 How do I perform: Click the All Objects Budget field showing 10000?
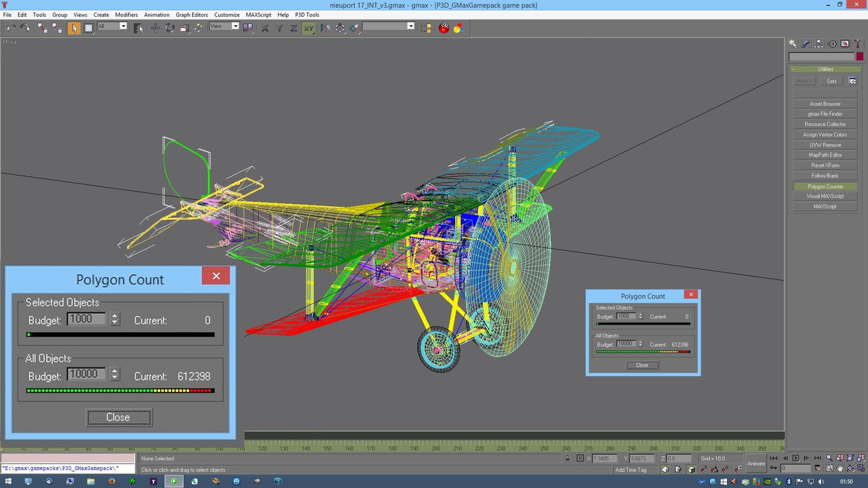86,374
